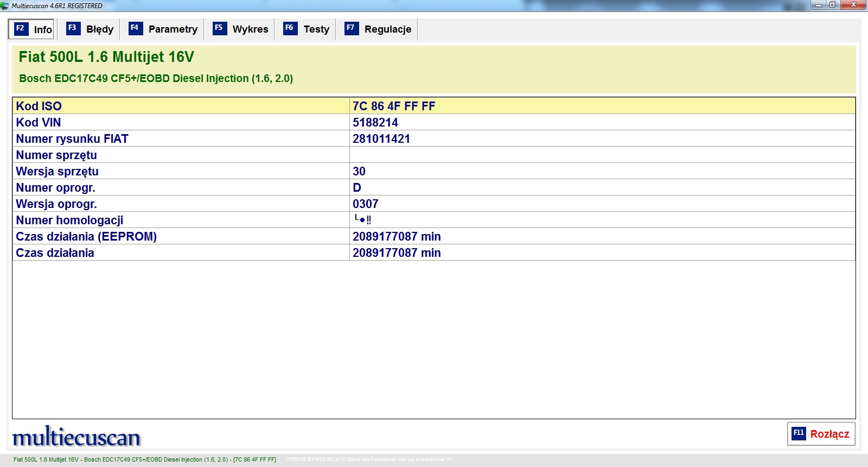Select the ISO code value 7C 86 4F FF FF
Image resolution: width=868 pixels, height=467 pixels.
394,106
